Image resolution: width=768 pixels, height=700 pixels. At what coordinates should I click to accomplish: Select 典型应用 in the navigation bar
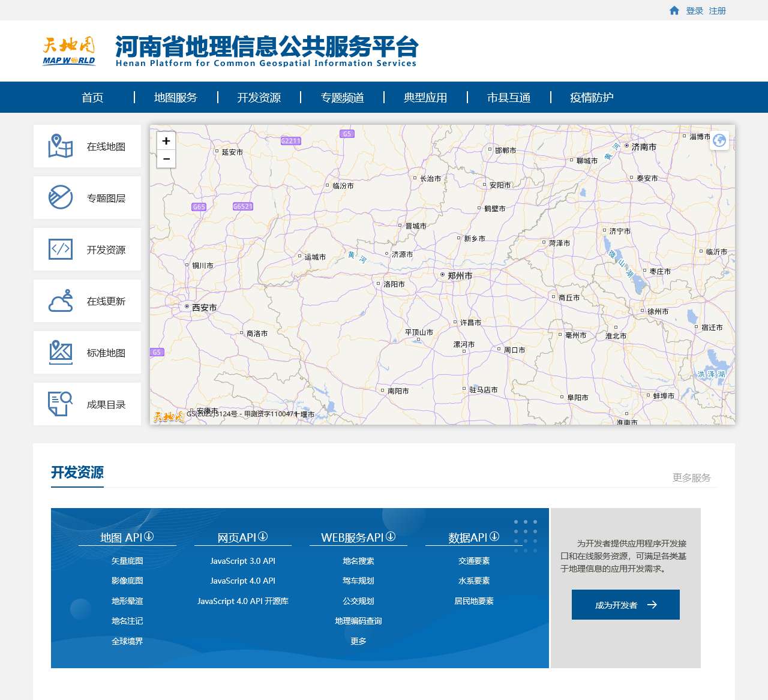coord(425,97)
